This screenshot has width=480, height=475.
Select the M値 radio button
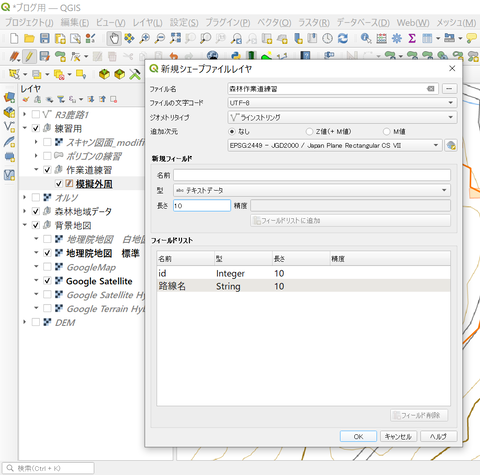click(x=387, y=132)
